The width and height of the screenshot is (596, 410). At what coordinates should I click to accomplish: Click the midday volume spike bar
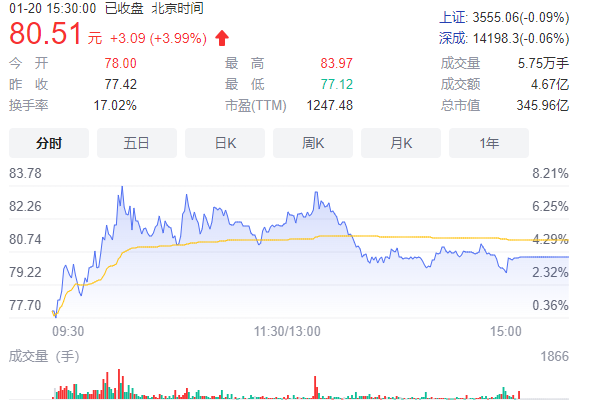[315, 387]
